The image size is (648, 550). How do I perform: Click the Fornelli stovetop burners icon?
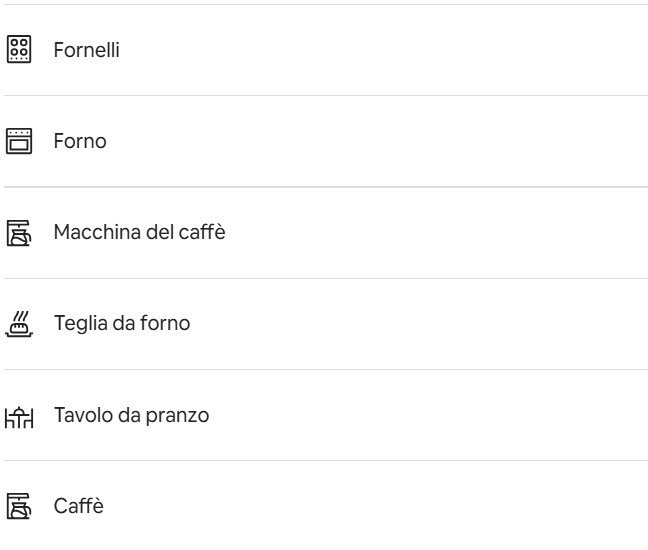[19, 49]
